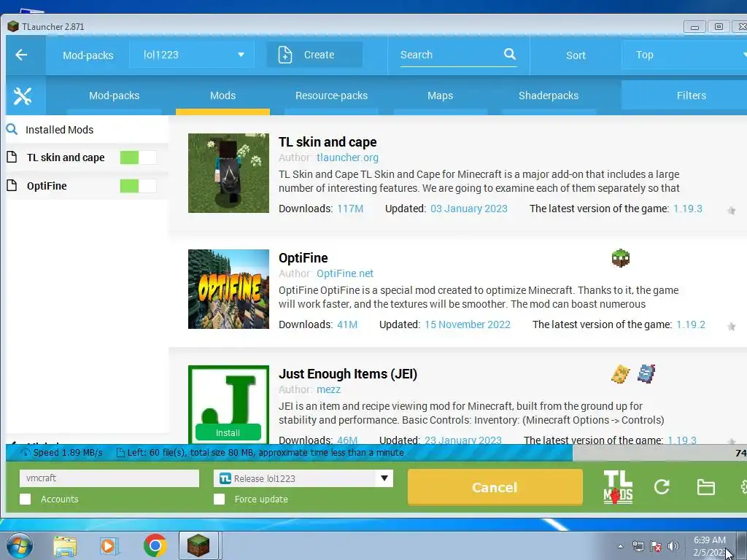
Task: Install Just Enough Items mod
Action: pos(228,432)
